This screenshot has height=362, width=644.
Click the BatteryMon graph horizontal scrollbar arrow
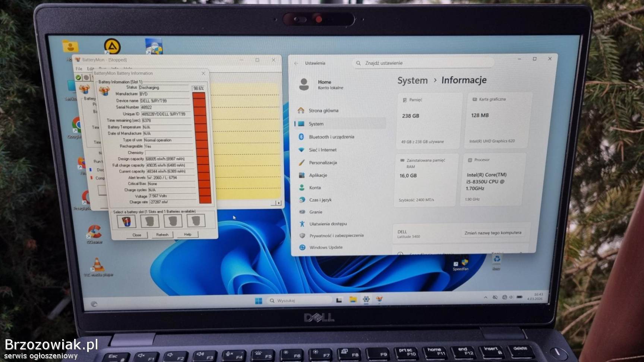click(278, 203)
